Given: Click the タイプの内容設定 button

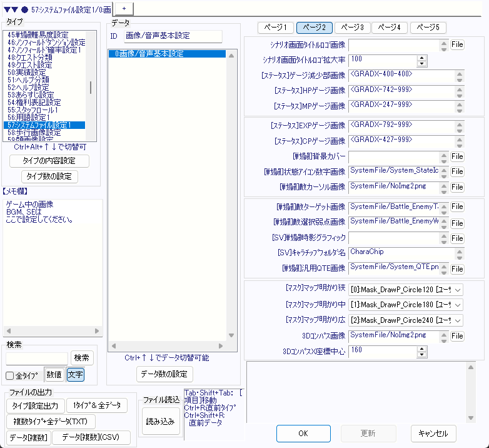Looking at the screenshot, I should (49, 161).
